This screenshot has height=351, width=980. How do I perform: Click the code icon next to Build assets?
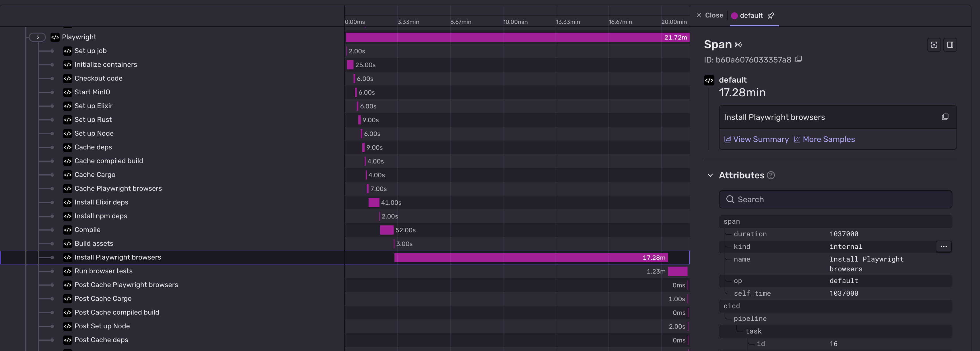[x=67, y=244]
